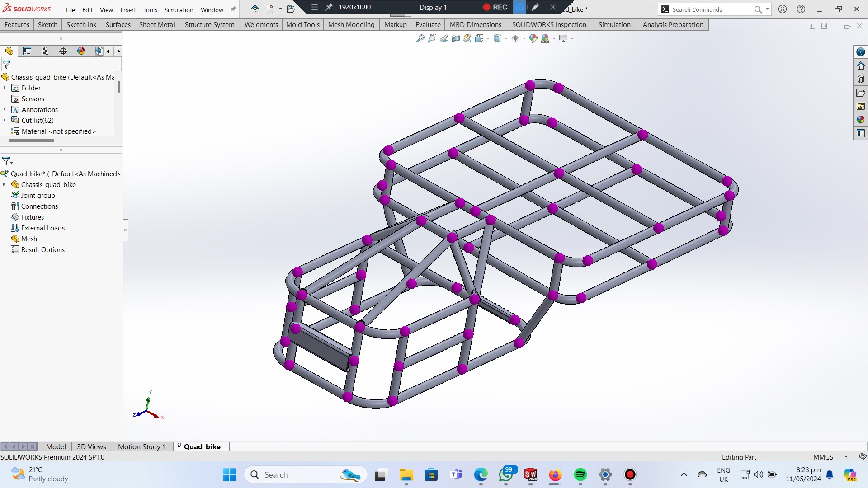Open the ConfigurationManager tab icon
868x488 pixels.
45,51
